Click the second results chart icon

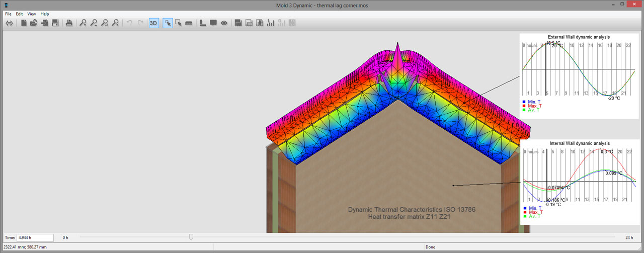coord(249,23)
